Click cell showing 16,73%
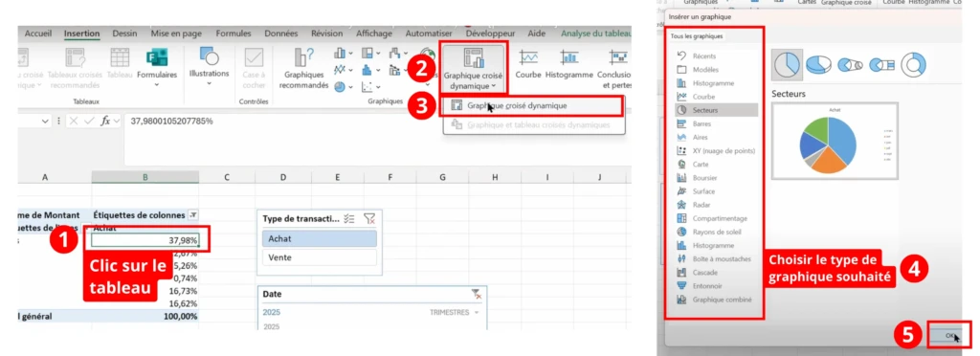This screenshot has width=980, height=356. [x=183, y=291]
